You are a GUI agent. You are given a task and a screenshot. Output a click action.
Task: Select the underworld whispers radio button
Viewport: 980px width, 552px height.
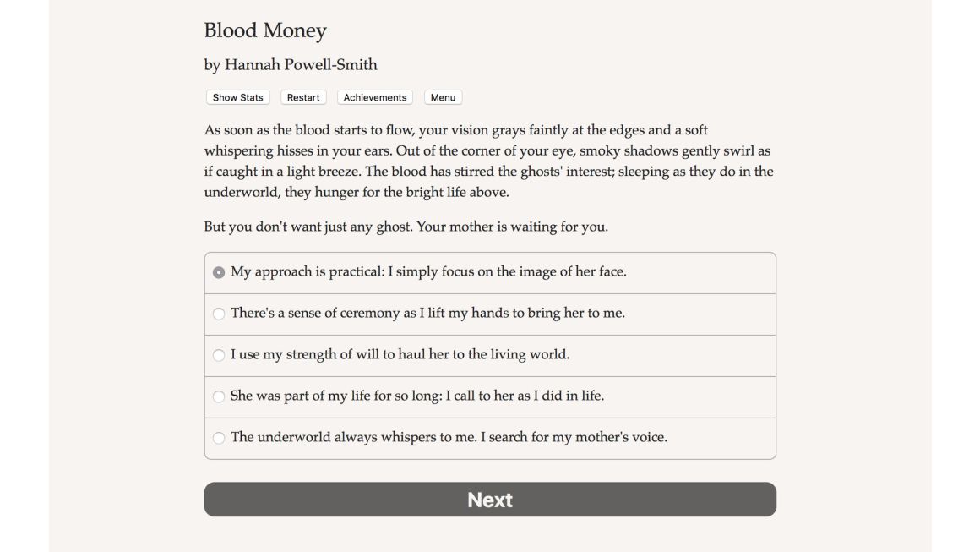pos(219,438)
